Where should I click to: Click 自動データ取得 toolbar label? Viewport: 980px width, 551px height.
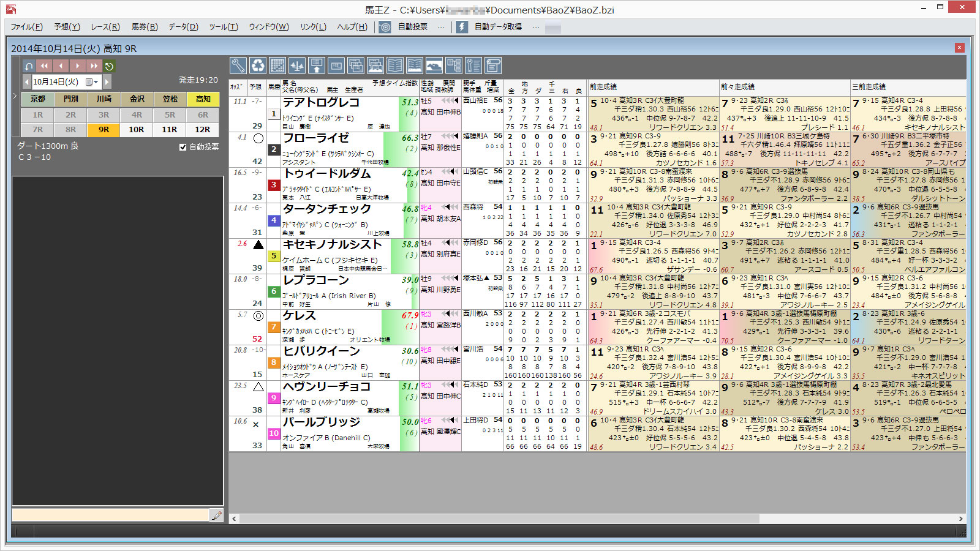point(498,27)
